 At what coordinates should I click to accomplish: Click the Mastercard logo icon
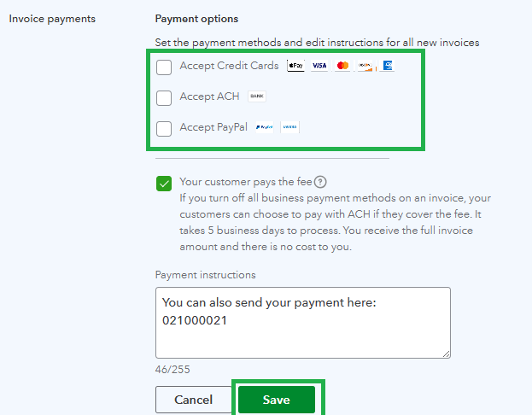click(342, 66)
